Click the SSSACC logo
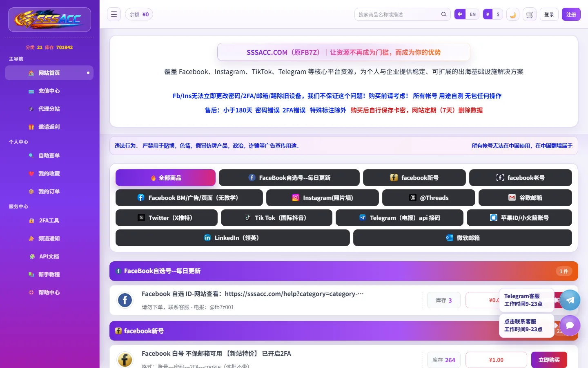 [49, 20]
